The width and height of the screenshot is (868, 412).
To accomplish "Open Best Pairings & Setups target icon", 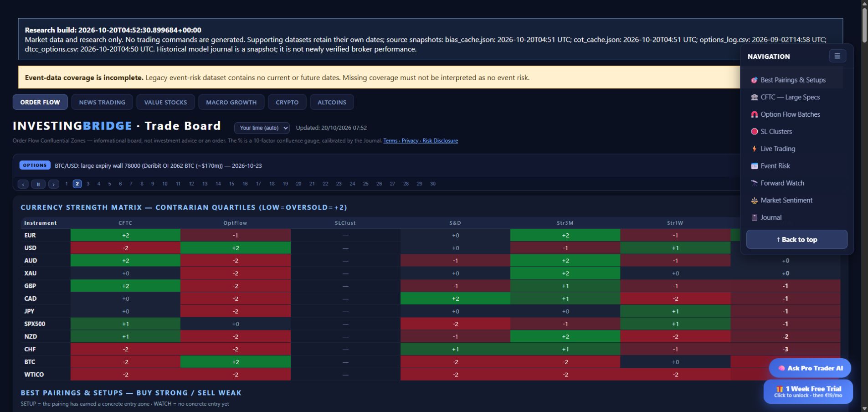I will [x=754, y=80].
